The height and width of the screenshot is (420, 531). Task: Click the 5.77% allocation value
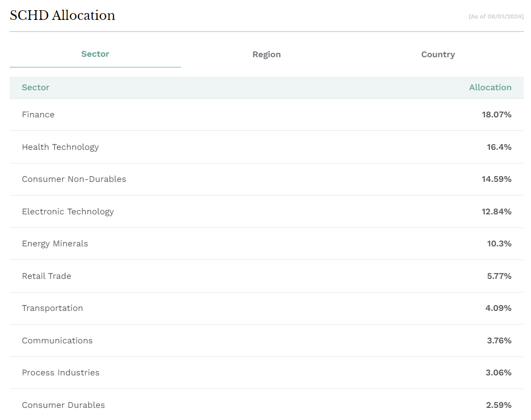[x=499, y=276]
